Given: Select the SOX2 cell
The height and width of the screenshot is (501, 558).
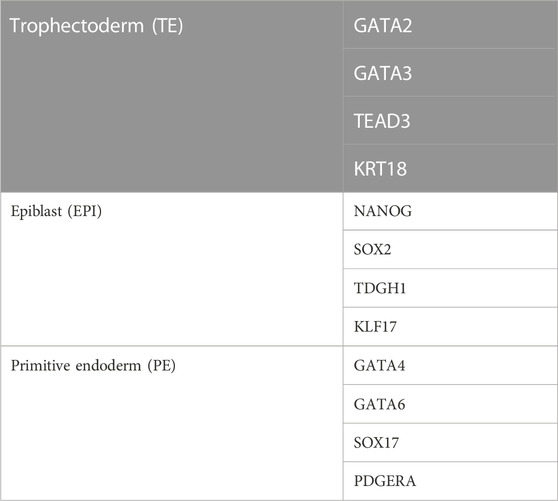Looking at the screenshot, I should 451,249.
